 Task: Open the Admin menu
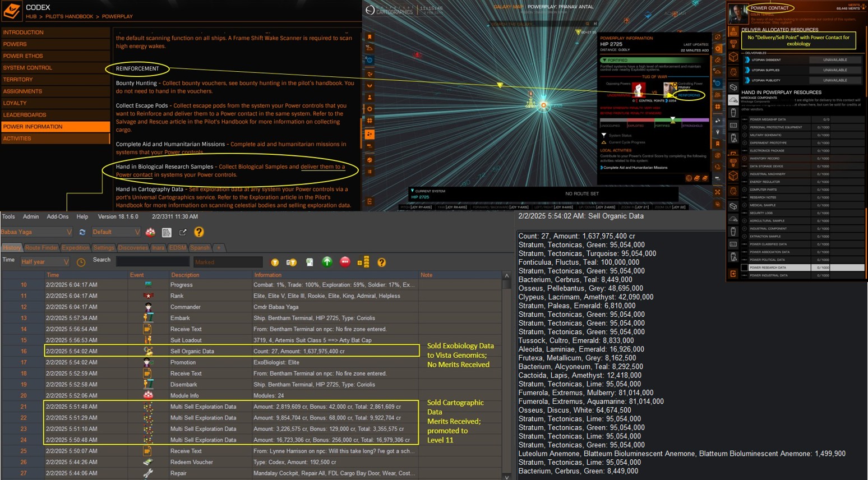click(31, 216)
